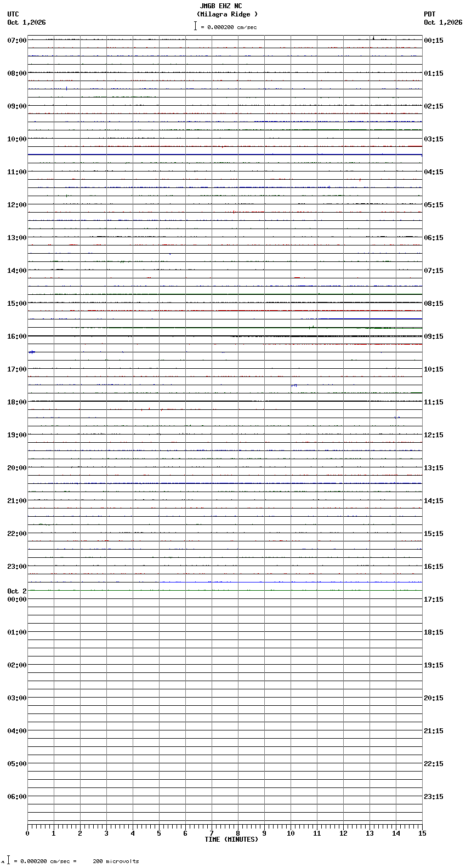Select the 12:00 UTC row label
The height and width of the screenshot is (868, 466).
(17, 205)
